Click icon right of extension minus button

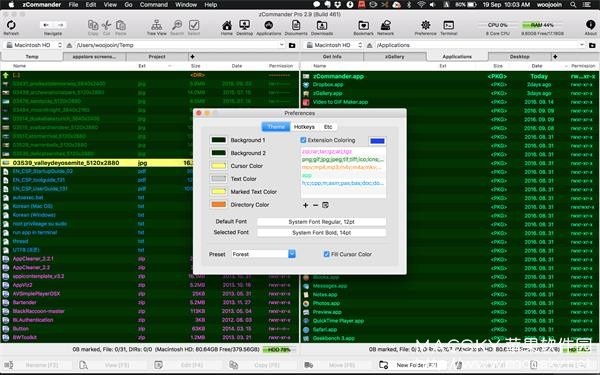[x=325, y=205]
